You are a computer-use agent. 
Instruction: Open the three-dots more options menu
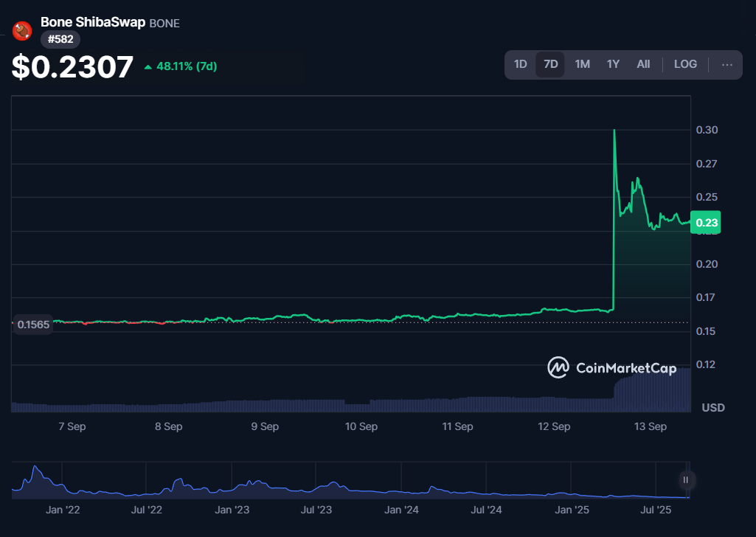point(726,65)
